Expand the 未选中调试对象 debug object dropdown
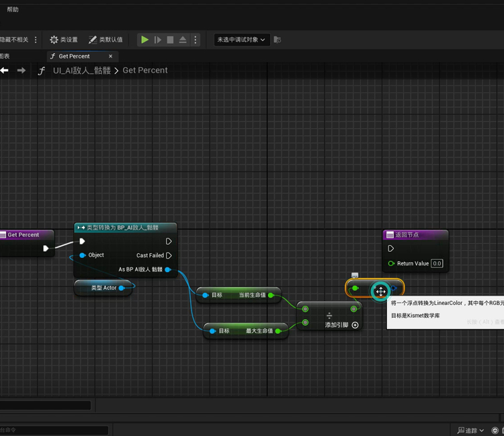 pyautogui.click(x=241, y=40)
